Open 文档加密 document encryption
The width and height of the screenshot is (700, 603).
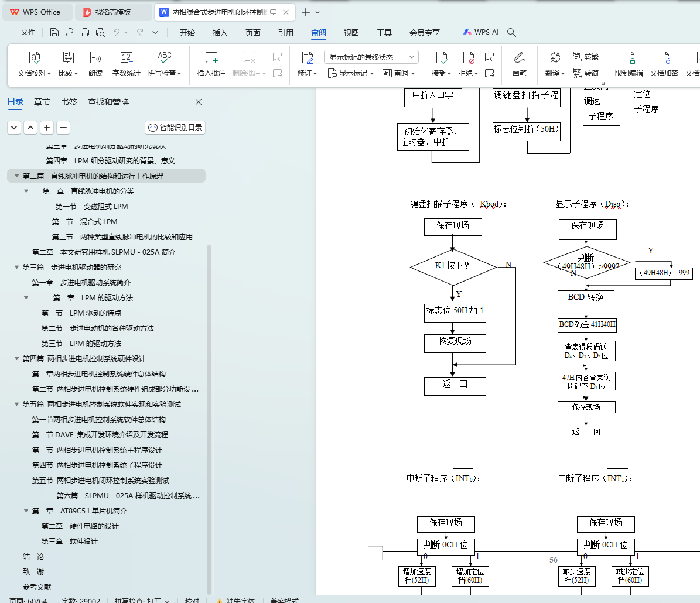(664, 64)
